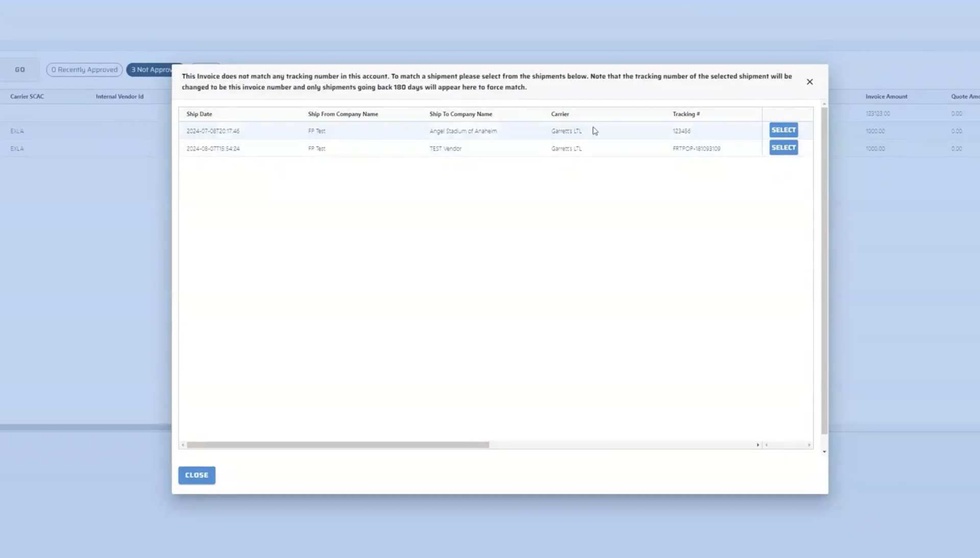Click right arrow of horizontal table scrollbar
Image resolution: width=980 pixels, height=558 pixels.
tap(757, 445)
